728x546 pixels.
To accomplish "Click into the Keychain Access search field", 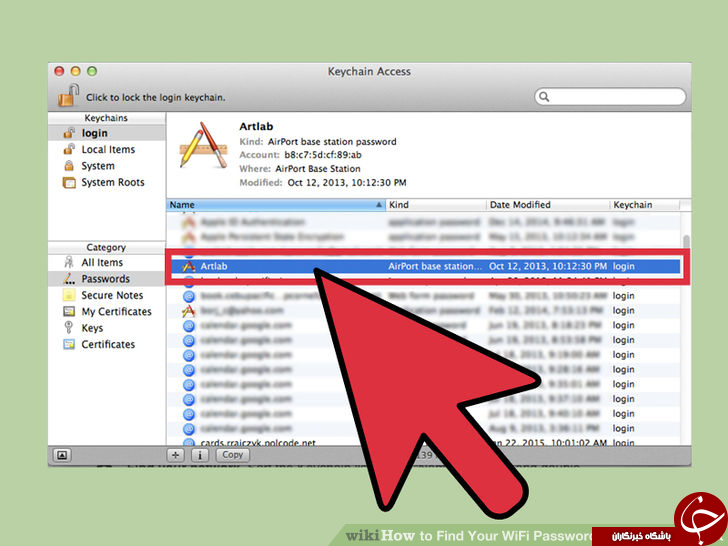I will 610,97.
